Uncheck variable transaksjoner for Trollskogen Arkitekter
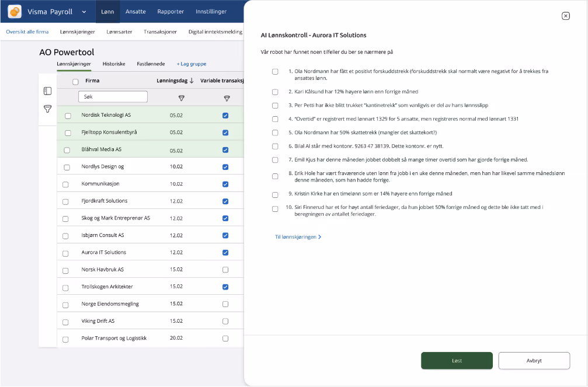Viewport: 588px width, 387px height. coord(225,287)
